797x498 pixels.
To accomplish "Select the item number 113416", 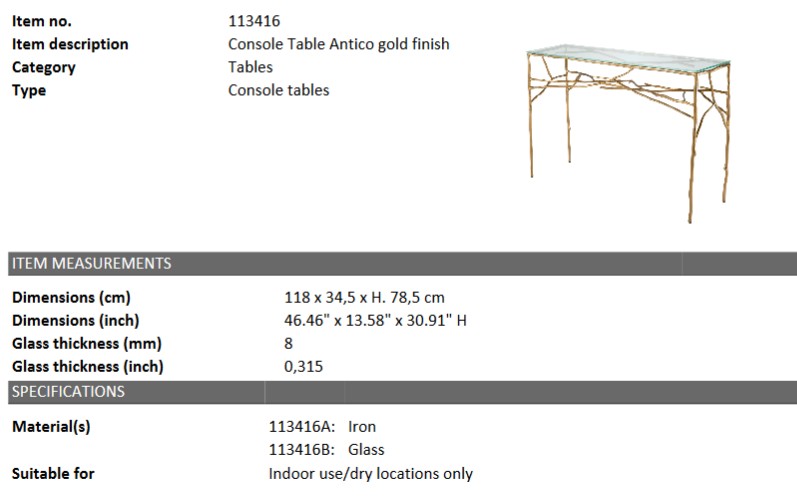I will click(x=254, y=21).
